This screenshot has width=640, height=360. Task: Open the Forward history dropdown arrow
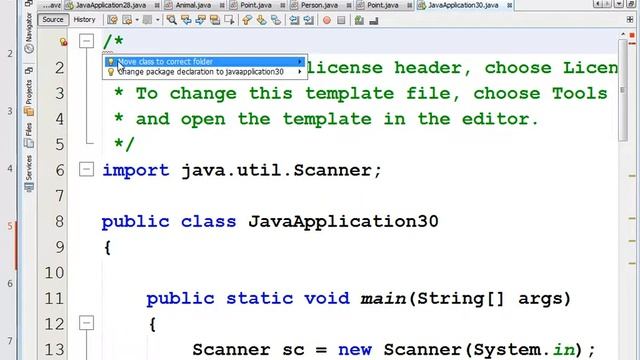click(157, 20)
